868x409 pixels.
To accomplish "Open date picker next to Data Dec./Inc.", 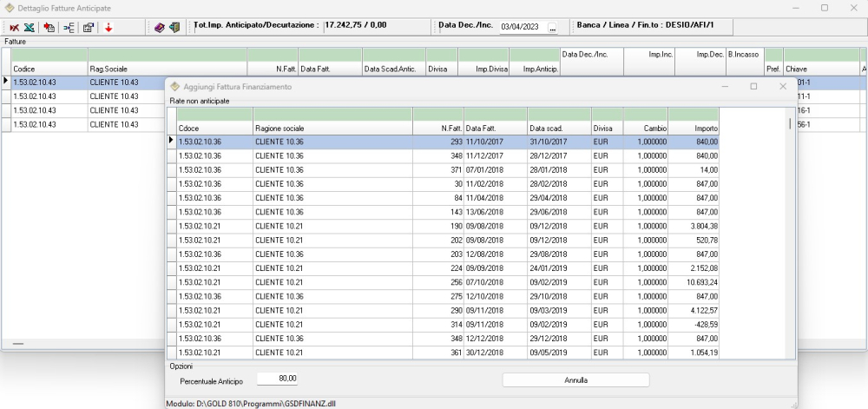I will click(553, 27).
